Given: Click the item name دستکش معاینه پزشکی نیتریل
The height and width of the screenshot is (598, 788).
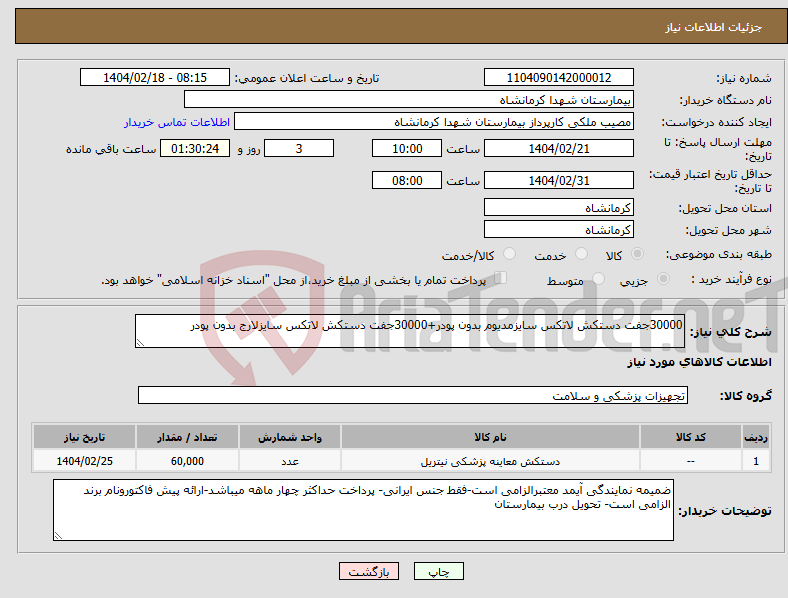Looking at the screenshot, I should (x=490, y=461).
